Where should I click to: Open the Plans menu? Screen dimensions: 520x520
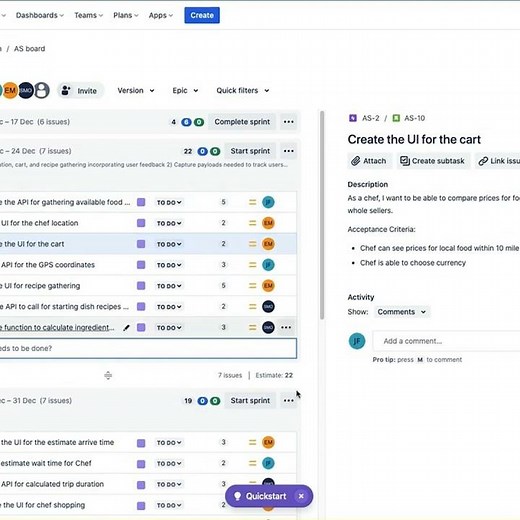coord(125,15)
